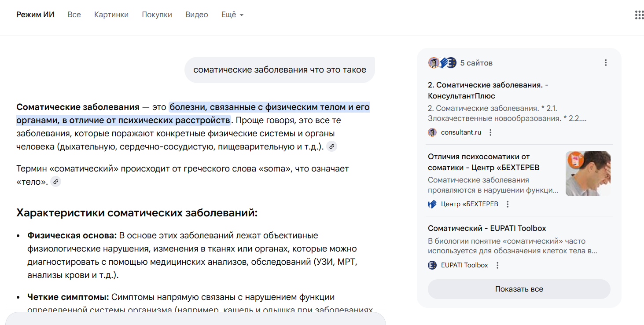Click the consultant.ru site favicon

[432, 132]
